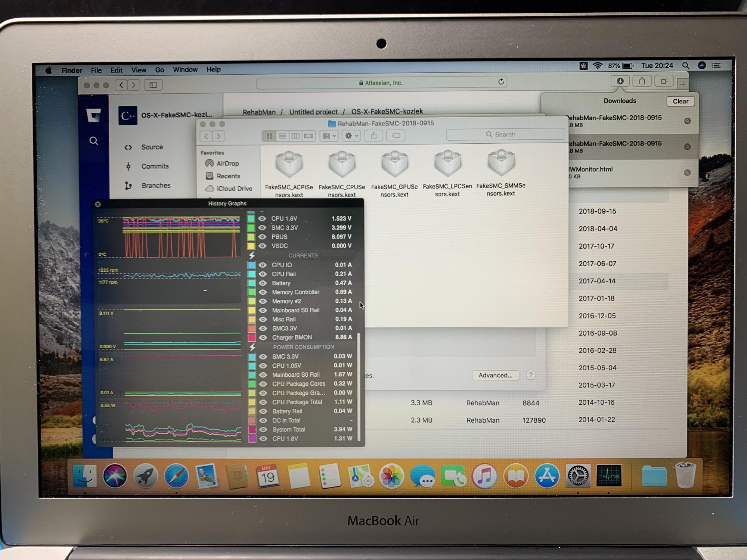Clear the Safari downloads list

(680, 101)
